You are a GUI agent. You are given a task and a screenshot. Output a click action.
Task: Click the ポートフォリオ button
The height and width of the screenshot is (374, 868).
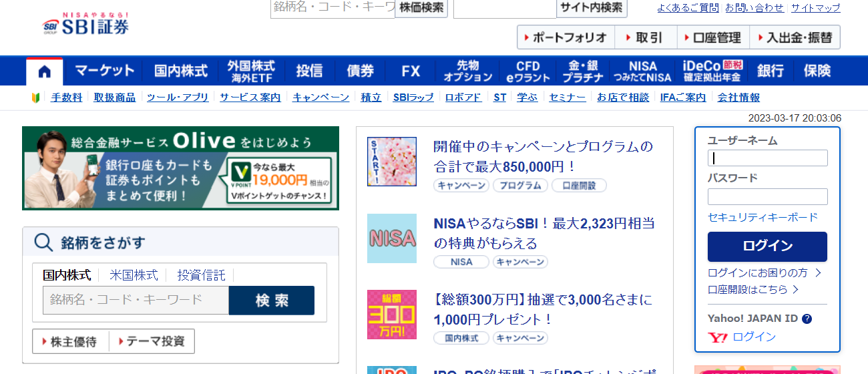click(566, 37)
